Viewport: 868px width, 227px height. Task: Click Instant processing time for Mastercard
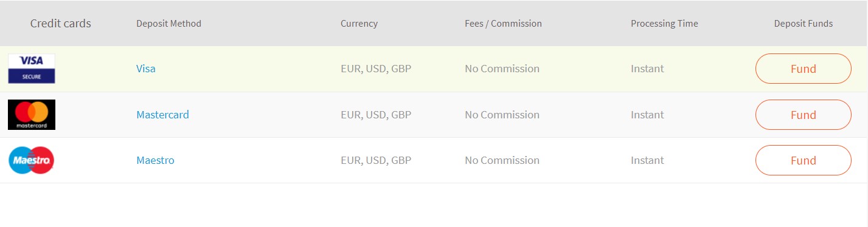coord(647,115)
